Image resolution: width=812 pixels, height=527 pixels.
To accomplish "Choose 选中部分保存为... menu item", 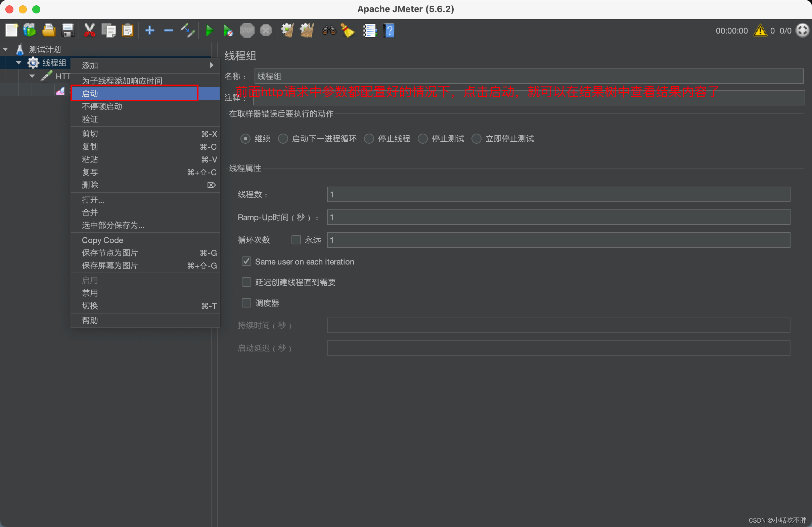I will click(145, 225).
